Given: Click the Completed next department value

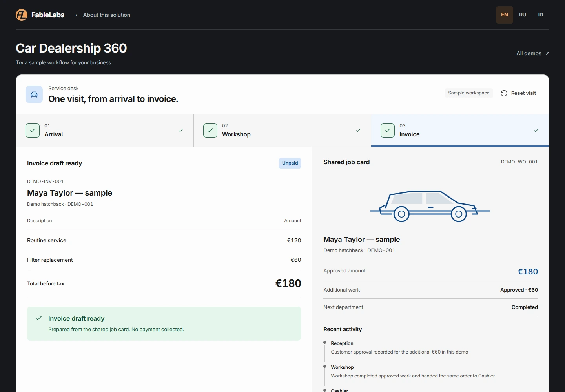Looking at the screenshot, I should click(x=525, y=307).
